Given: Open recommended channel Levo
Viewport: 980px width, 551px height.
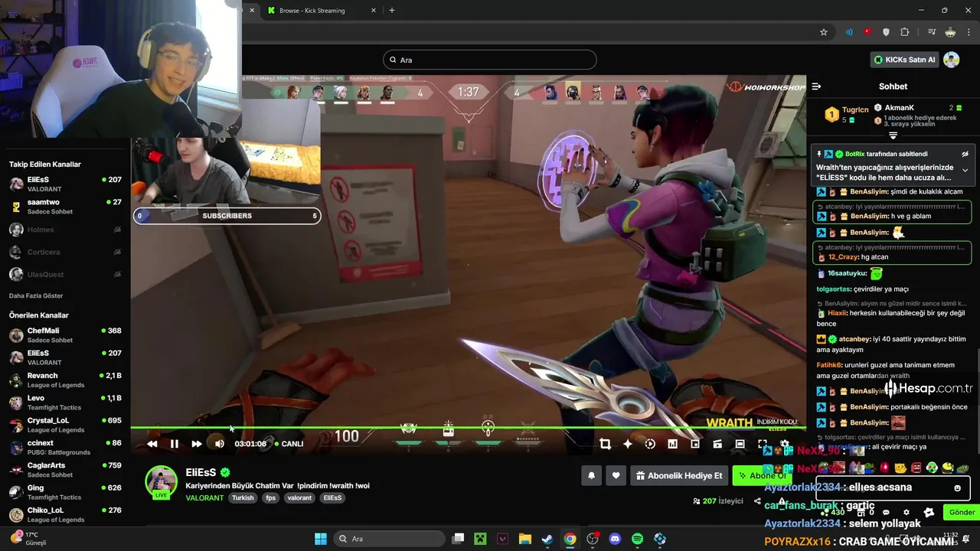Looking at the screenshot, I should click(x=65, y=403).
